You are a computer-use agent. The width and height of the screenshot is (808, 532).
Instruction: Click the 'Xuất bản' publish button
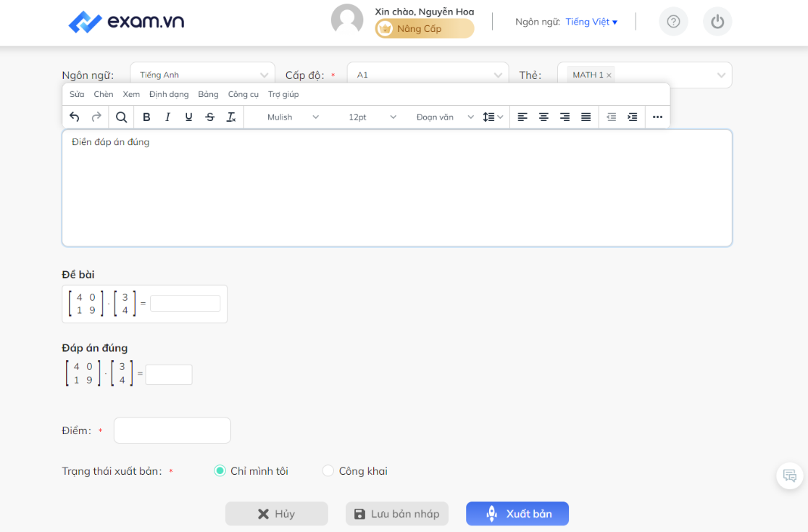coord(517,513)
